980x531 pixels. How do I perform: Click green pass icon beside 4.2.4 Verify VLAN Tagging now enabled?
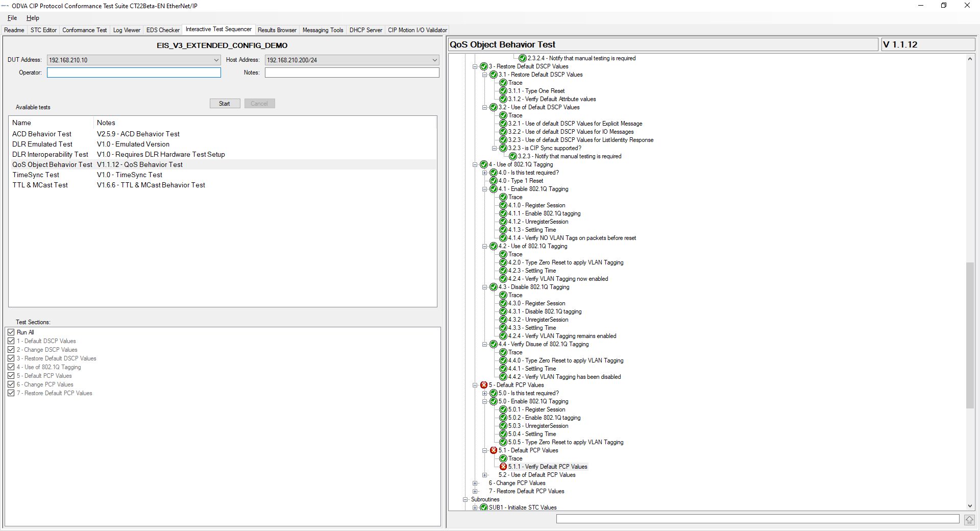coord(503,279)
